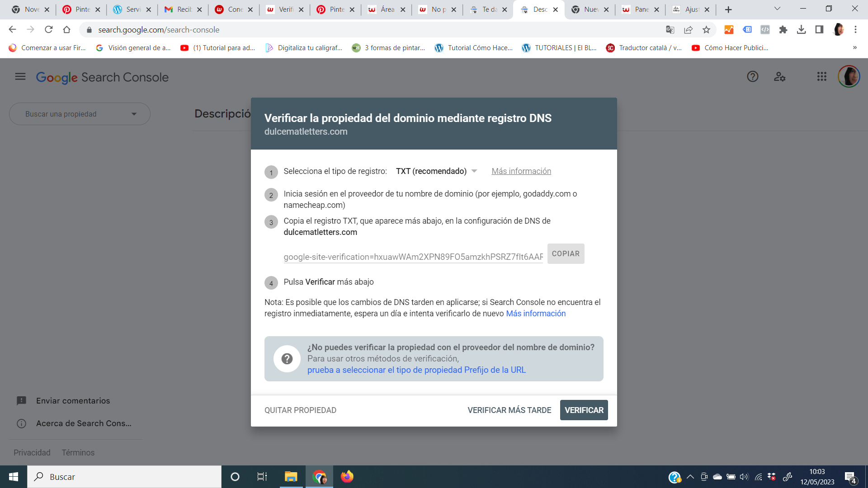
Task: Open the Google apps grid
Action: (822, 77)
